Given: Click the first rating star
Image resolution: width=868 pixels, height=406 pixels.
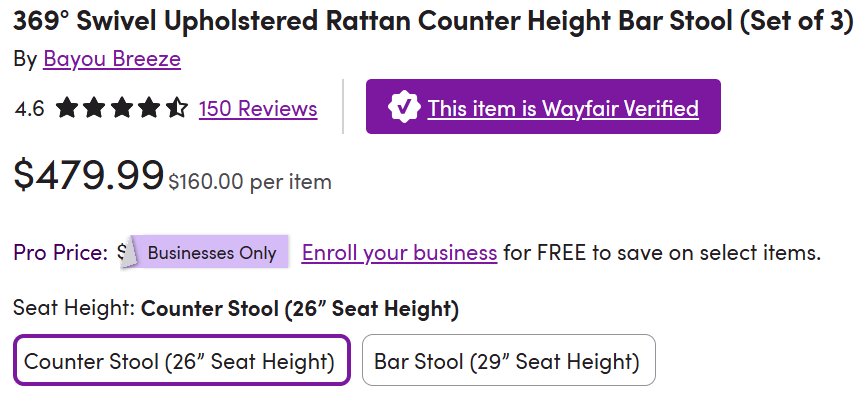Looking at the screenshot, I should coord(67,107).
